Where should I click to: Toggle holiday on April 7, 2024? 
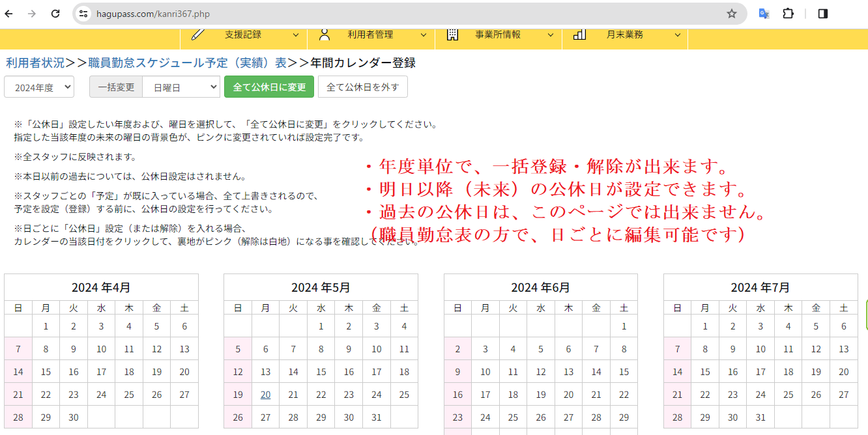tap(18, 350)
